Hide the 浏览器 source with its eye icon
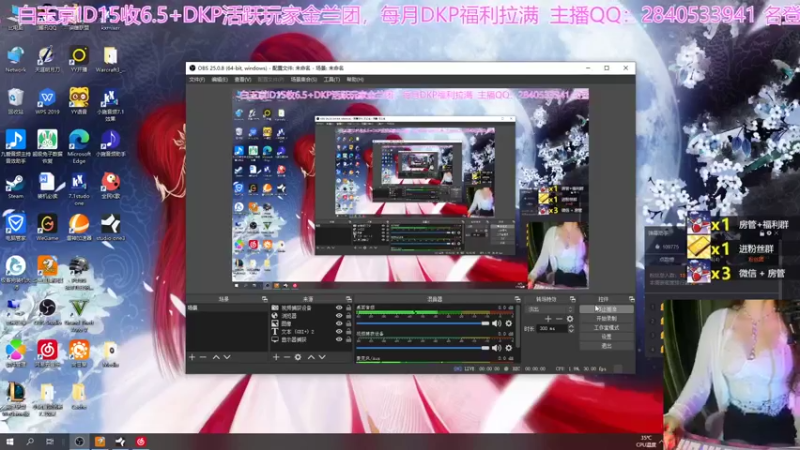The height and width of the screenshot is (450, 800). [339, 316]
